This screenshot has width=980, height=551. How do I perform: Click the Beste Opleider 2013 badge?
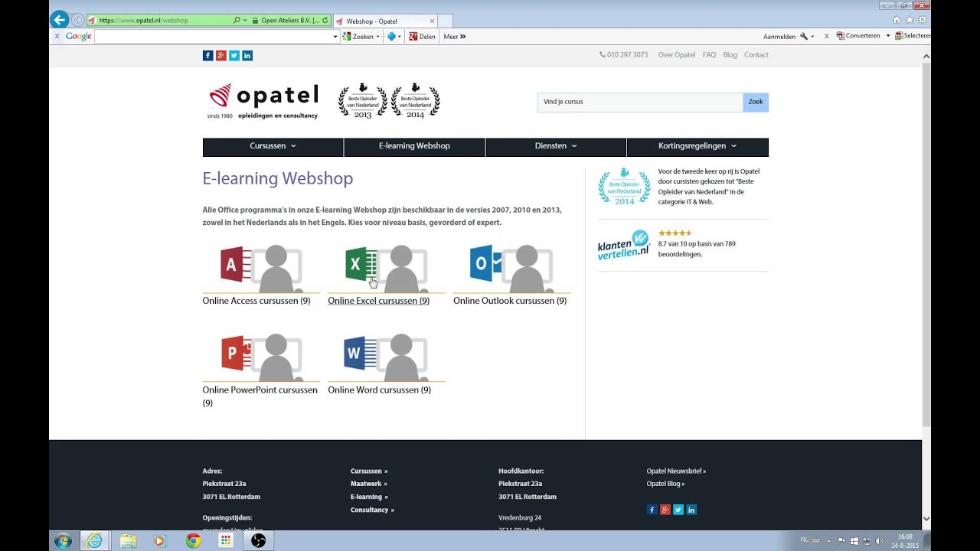click(363, 101)
